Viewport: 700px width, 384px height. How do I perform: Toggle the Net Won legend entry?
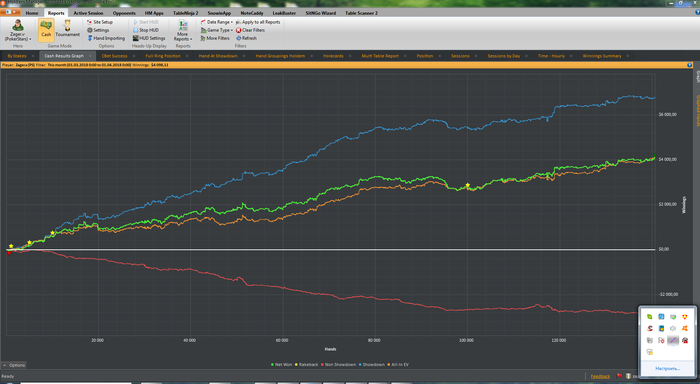point(281,364)
